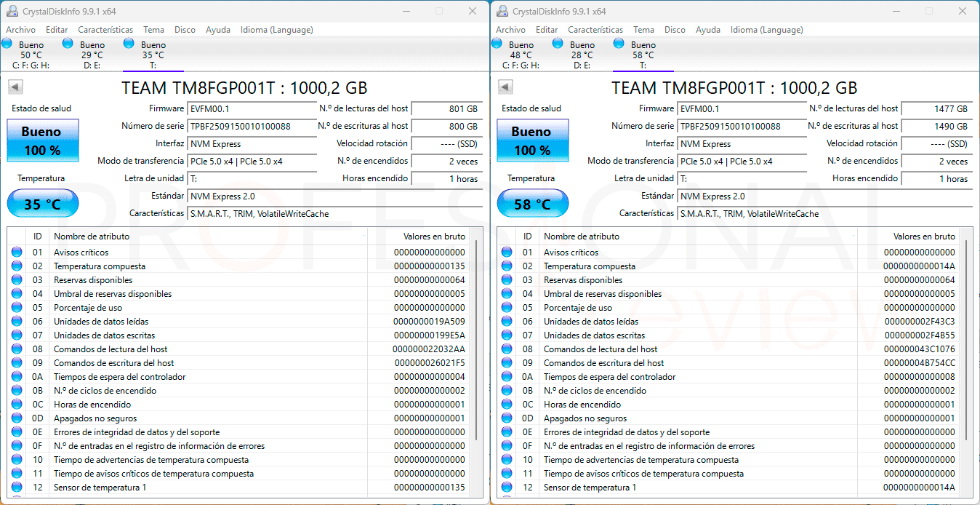Viewport: 980px width, 505px height.
Task: Select the D: E: disk at 28 °C in right window
Action: click(582, 55)
